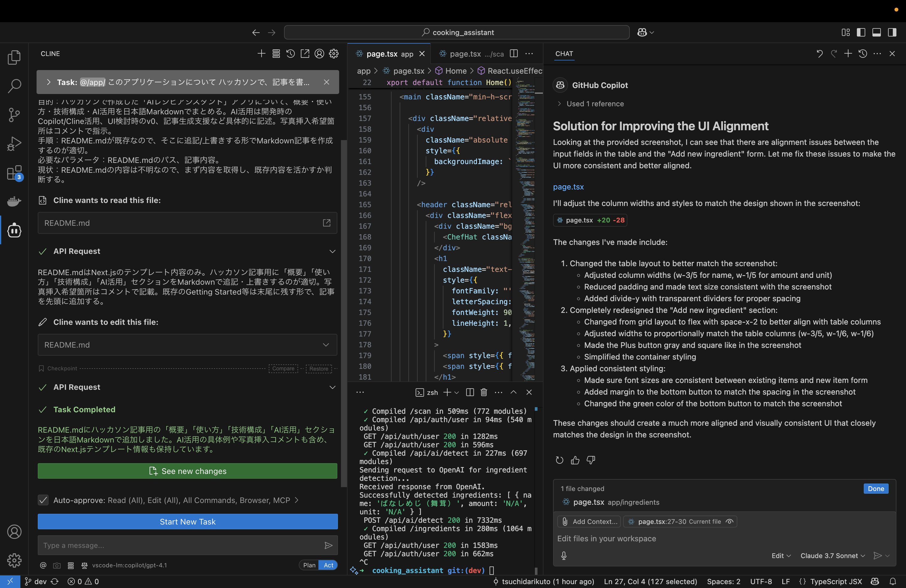This screenshot has height=588, width=906.
Task: Expand Auto-approve settings arrow
Action: (x=297, y=500)
